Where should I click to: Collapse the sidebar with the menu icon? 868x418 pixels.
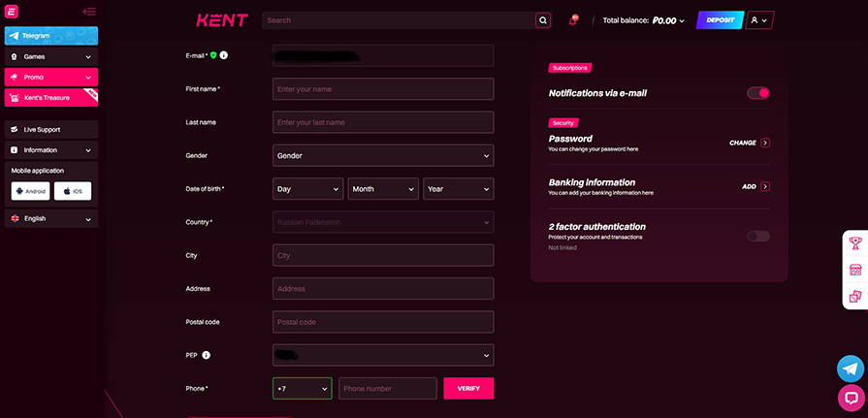pyautogui.click(x=89, y=12)
